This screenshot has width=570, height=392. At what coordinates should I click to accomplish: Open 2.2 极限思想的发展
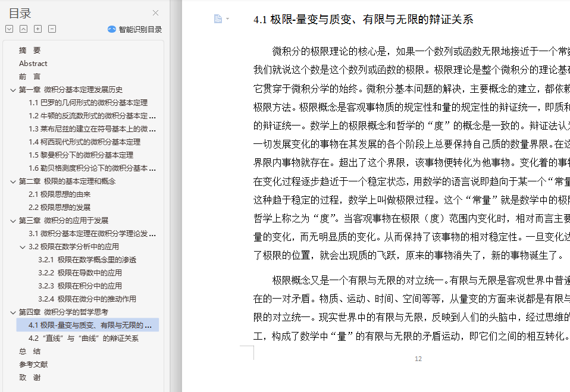click(x=59, y=208)
